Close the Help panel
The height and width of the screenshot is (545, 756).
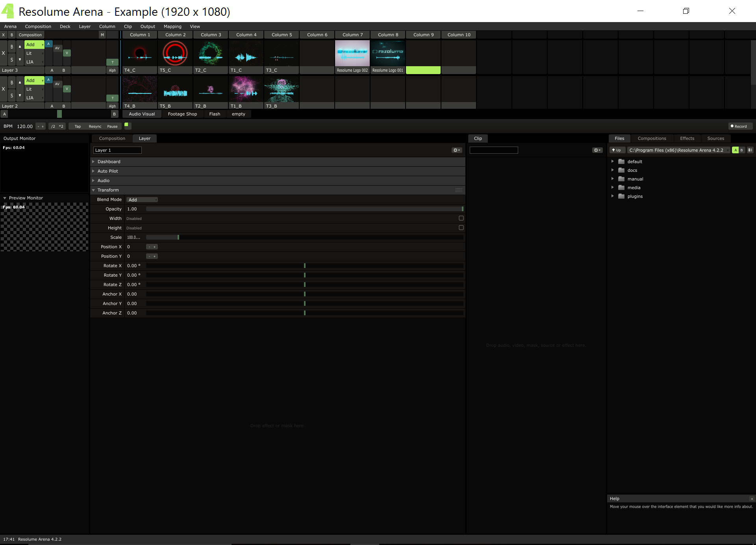pyautogui.click(x=752, y=498)
